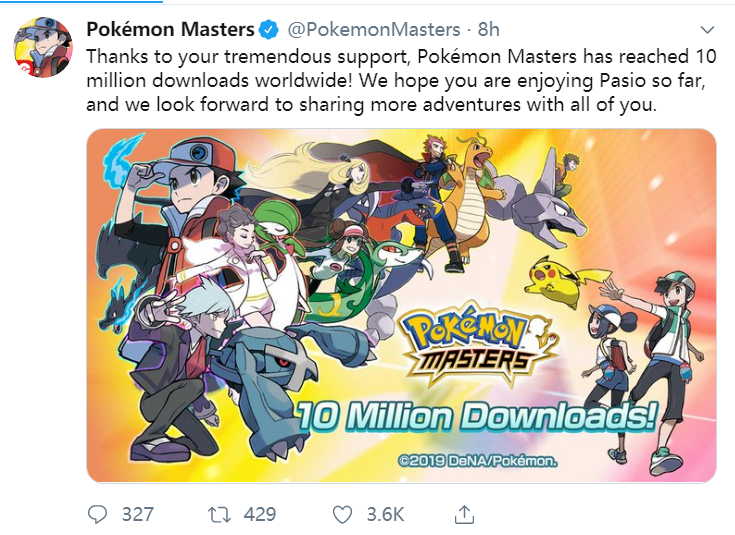The image size is (735, 535).
Task: Open the 10 Million Downloads banner image
Action: (401, 305)
